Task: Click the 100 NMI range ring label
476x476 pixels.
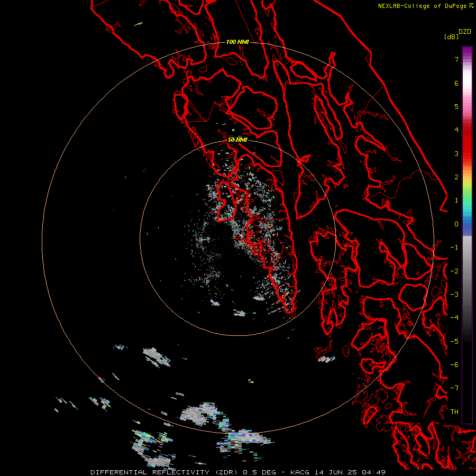Action: tap(237, 42)
